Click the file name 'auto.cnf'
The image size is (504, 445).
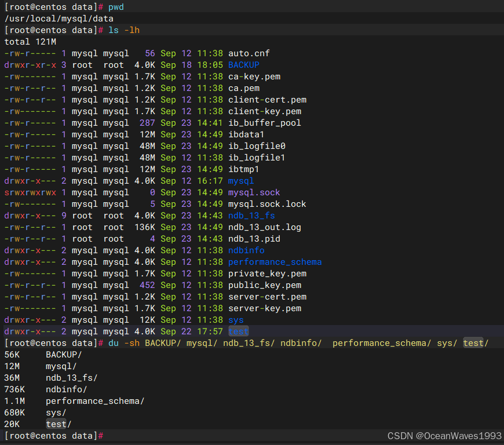click(x=249, y=53)
